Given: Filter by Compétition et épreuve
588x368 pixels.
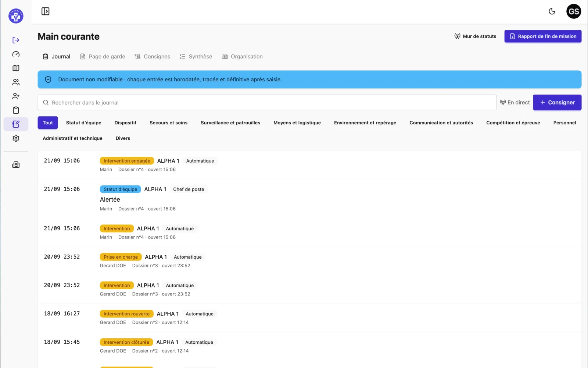Looking at the screenshot, I should pyautogui.click(x=513, y=123).
